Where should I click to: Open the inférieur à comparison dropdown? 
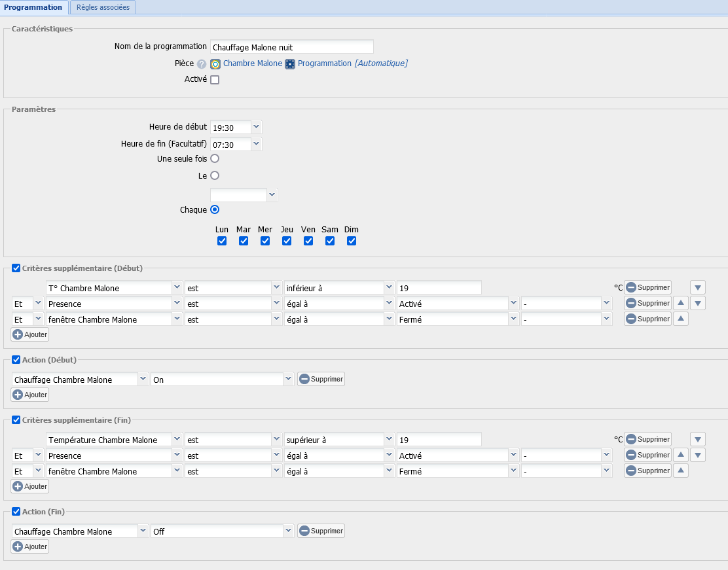[389, 288]
